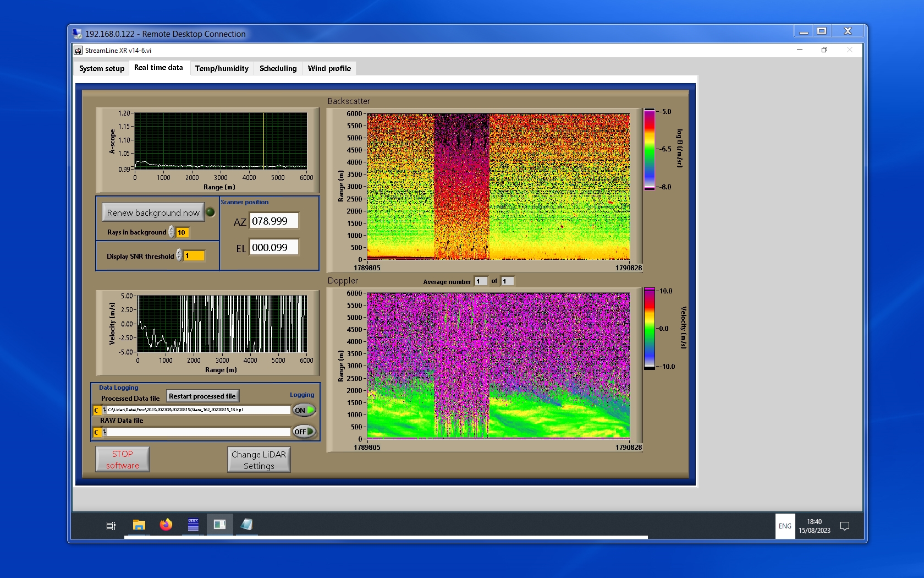Click the AZ scanner position field
Image resolution: width=924 pixels, height=578 pixels.
point(274,221)
